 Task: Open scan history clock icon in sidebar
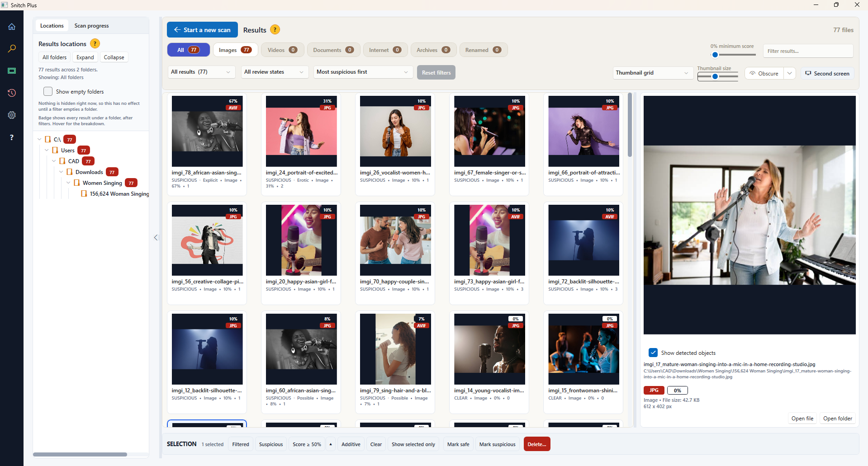[x=12, y=93]
